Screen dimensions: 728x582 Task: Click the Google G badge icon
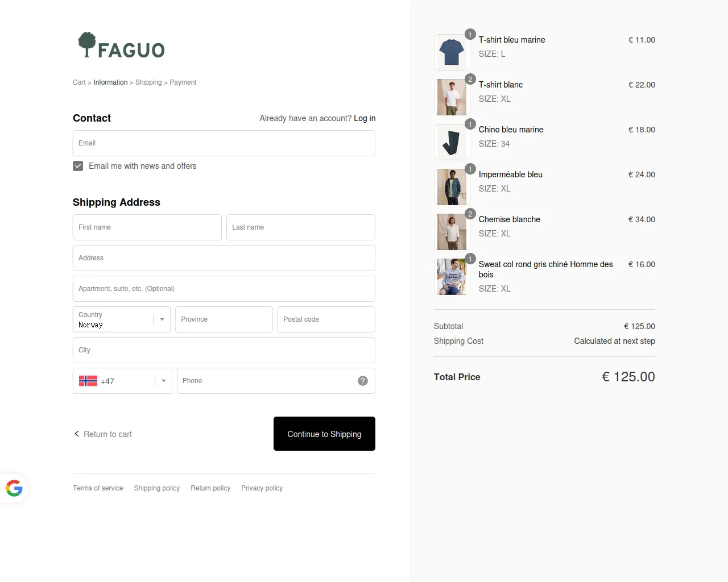(x=14, y=488)
